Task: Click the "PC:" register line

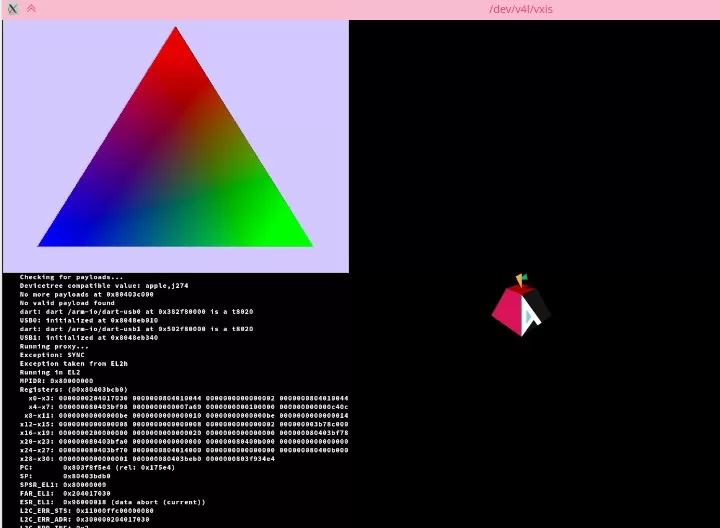Action: click(x=100, y=467)
